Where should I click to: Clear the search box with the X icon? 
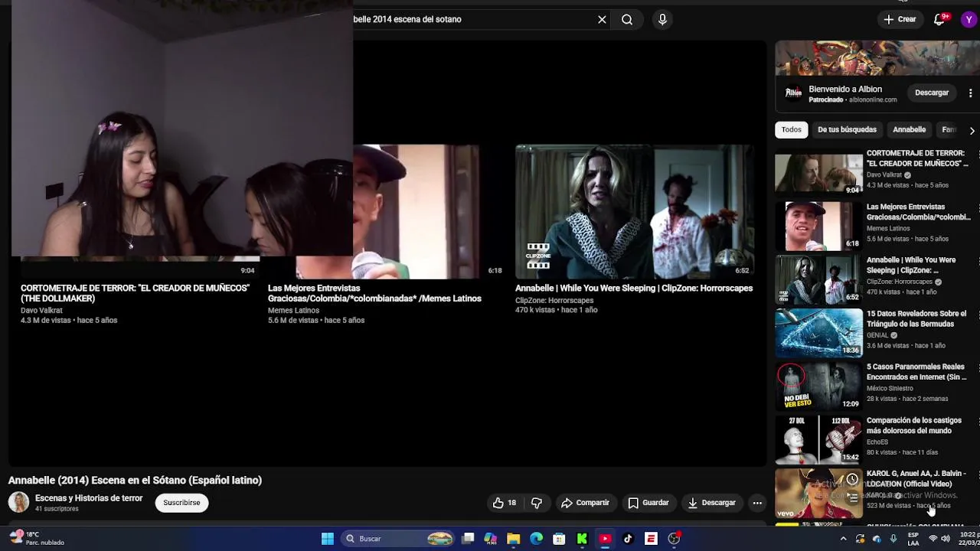click(602, 19)
